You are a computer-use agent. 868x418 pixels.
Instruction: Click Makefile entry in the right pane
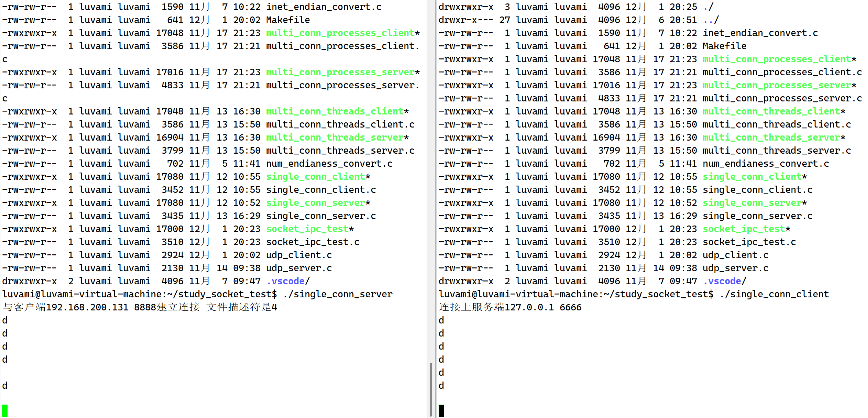click(x=724, y=46)
